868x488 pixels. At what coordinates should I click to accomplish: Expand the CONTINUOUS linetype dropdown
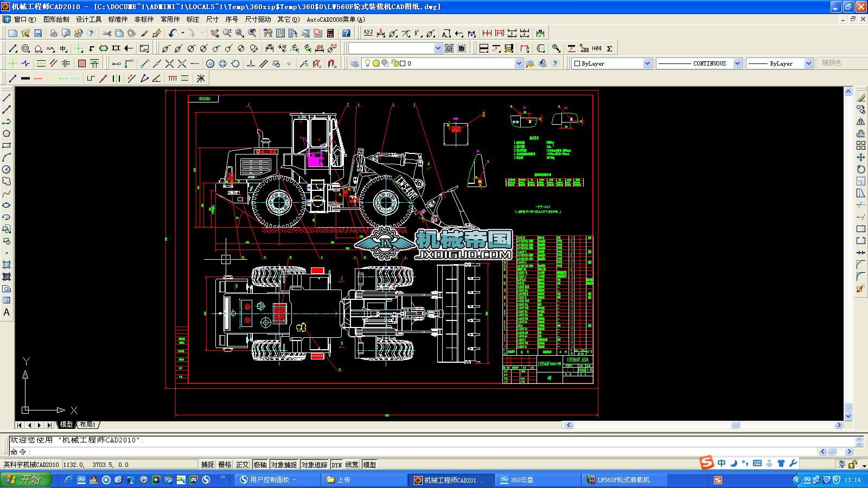(x=737, y=63)
